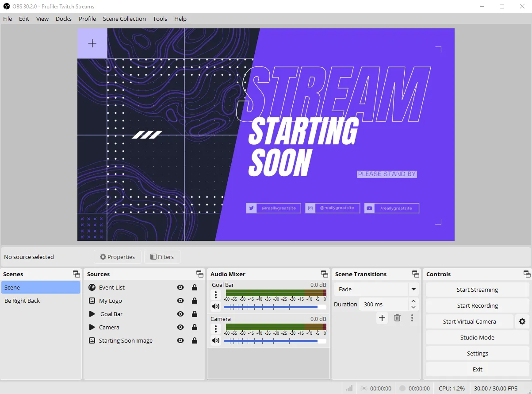Hide the Starting Soon Image source
The width and height of the screenshot is (532, 394).
point(180,340)
